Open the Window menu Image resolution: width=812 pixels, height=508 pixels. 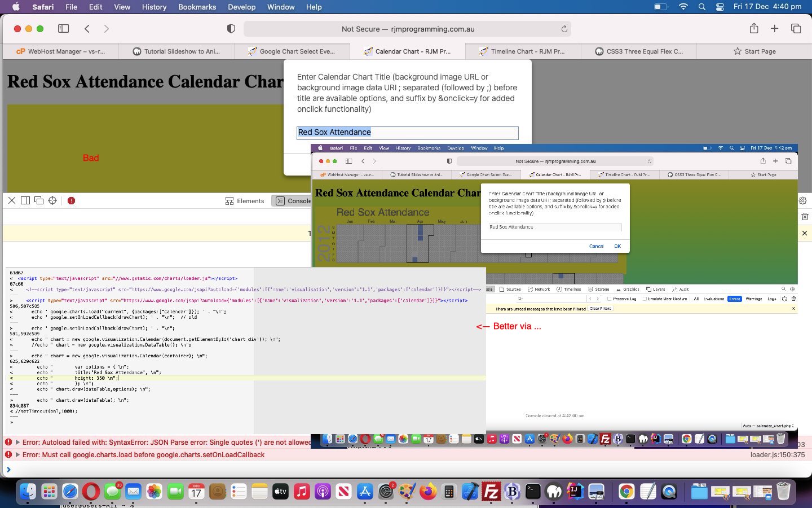(281, 7)
